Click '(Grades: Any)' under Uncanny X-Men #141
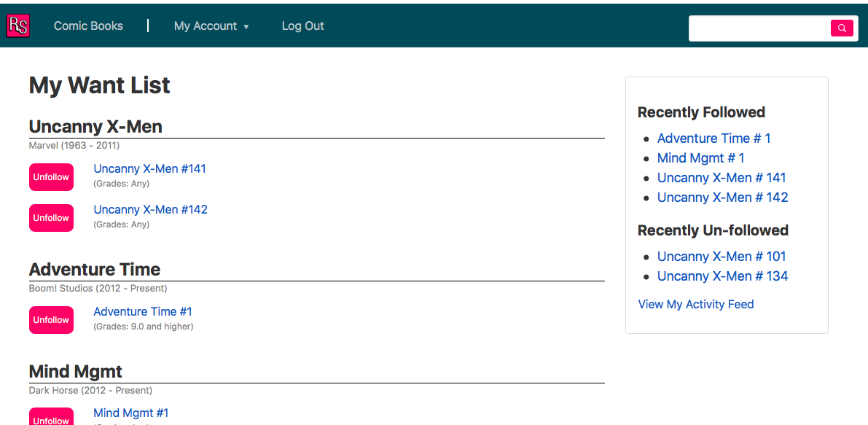This screenshot has width=868, height=425. 121,184
